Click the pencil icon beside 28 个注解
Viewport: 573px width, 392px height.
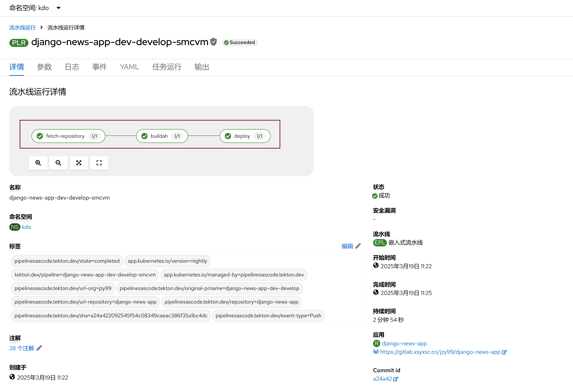(39, 348)
